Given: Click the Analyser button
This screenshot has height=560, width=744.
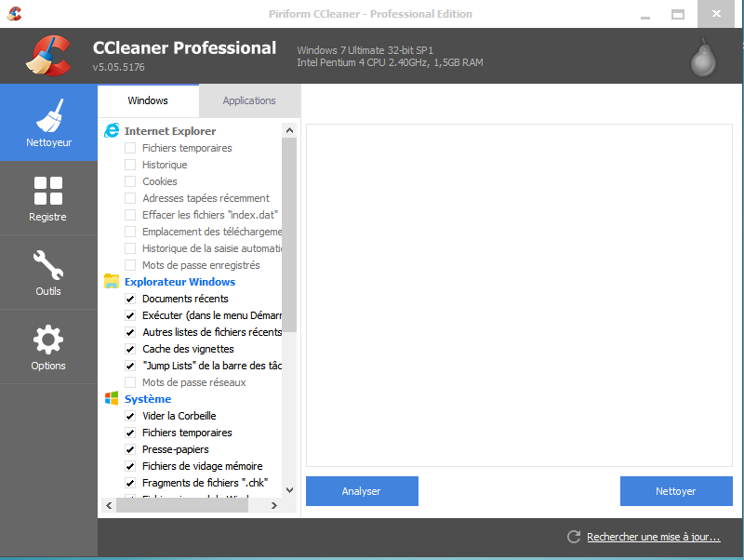Looking at the screenshot, I should tap(362, 491).
